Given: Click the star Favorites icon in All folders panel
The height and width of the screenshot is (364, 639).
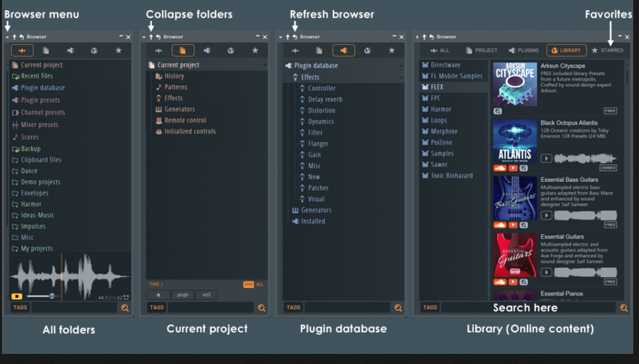Looking at the screenshot, I should click(x=118, y=51).
